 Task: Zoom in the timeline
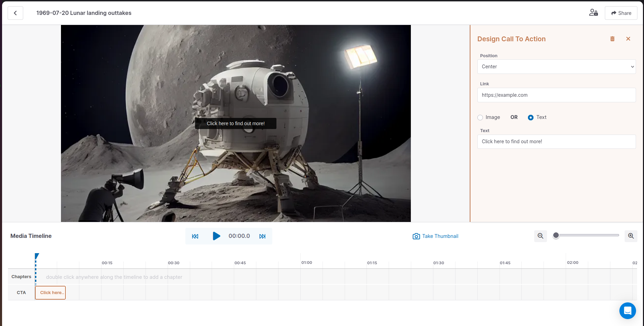tap(631, 236)
